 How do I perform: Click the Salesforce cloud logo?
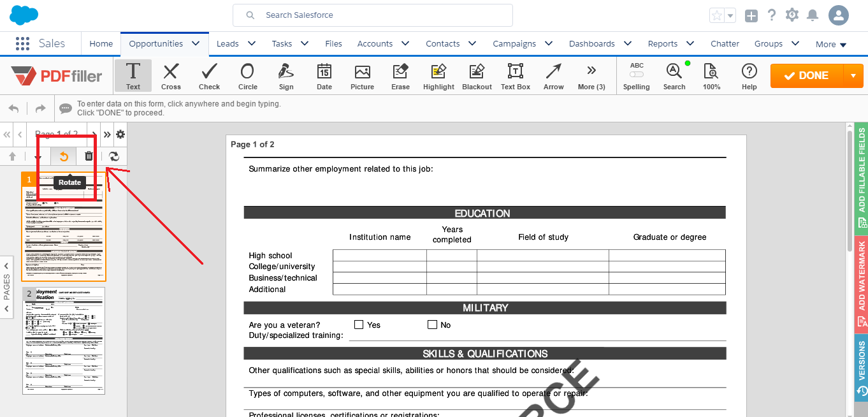[x=24, y=15]
